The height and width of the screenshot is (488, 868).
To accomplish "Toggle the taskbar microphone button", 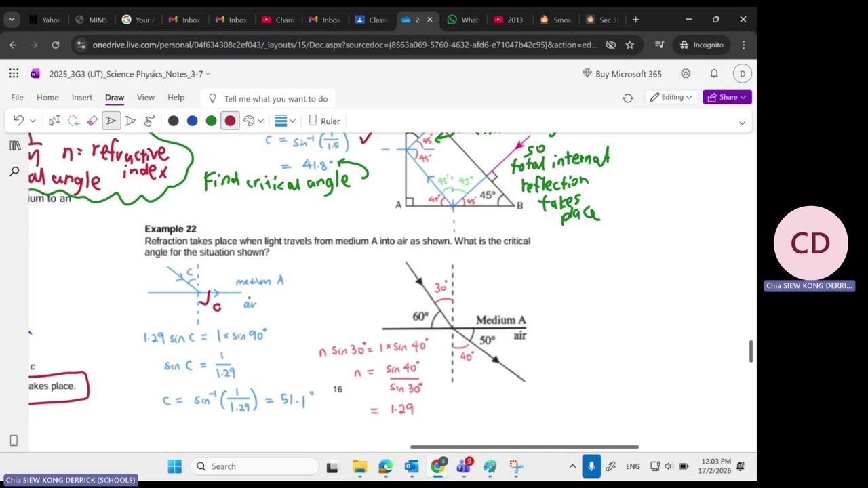I will (x=591, y=466).
